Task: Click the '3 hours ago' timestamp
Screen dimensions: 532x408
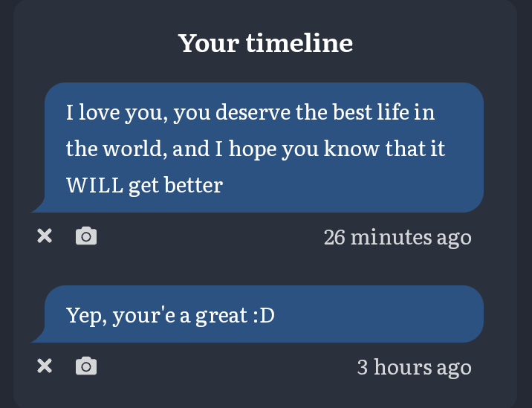Action: (x=415, y=367)
